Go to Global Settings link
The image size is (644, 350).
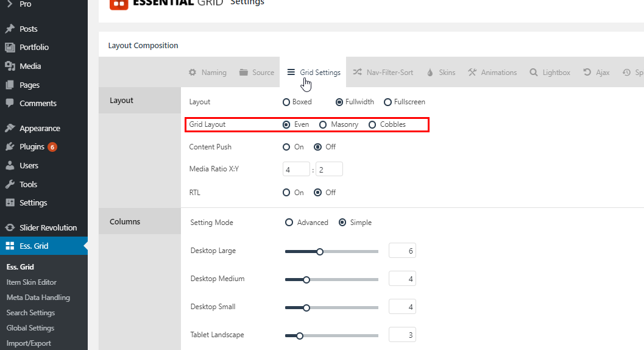30,328
